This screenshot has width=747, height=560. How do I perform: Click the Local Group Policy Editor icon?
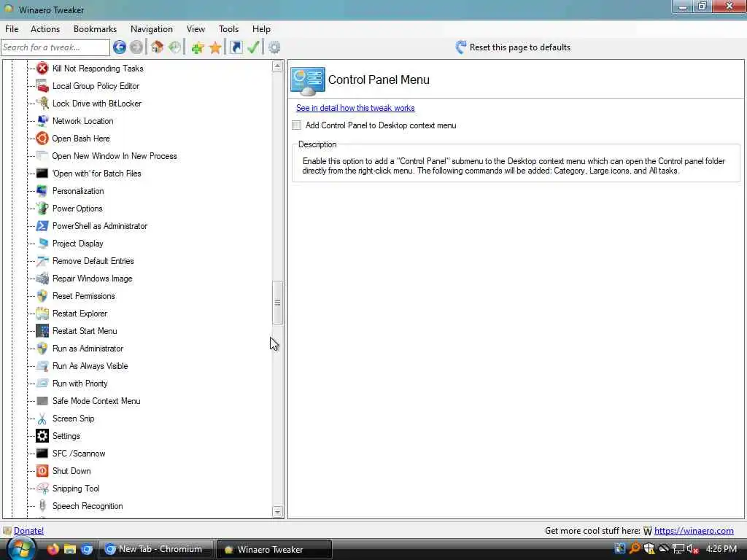[42, 86]
